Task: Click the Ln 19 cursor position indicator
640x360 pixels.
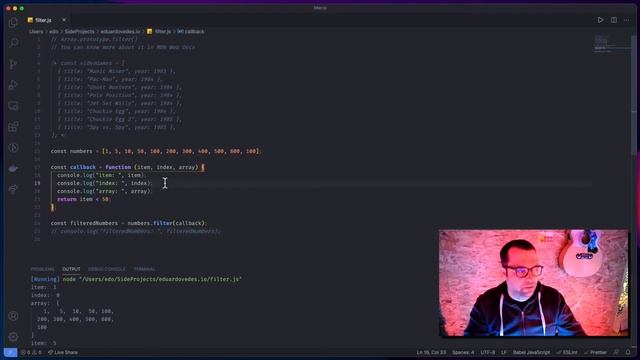Action: 431,352
